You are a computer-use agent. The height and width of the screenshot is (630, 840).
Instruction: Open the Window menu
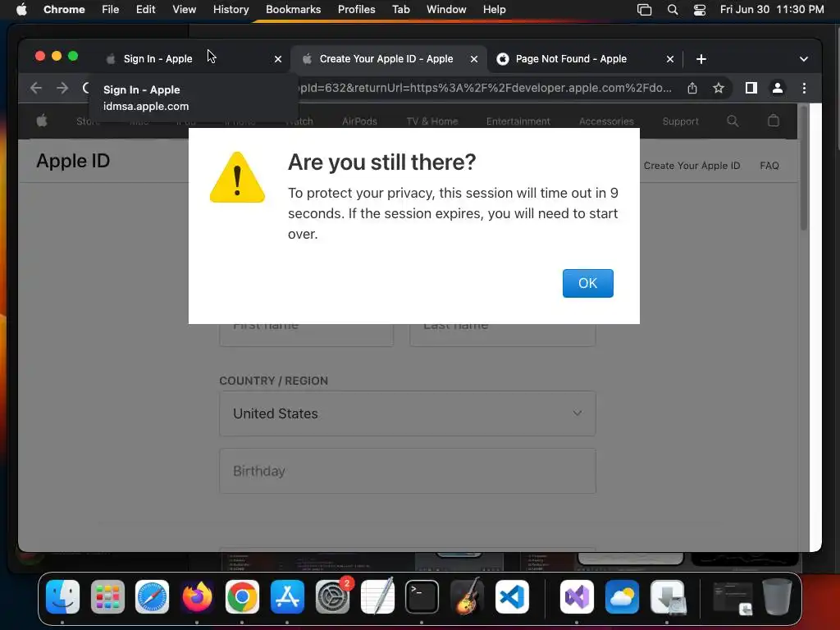(446, 9)
